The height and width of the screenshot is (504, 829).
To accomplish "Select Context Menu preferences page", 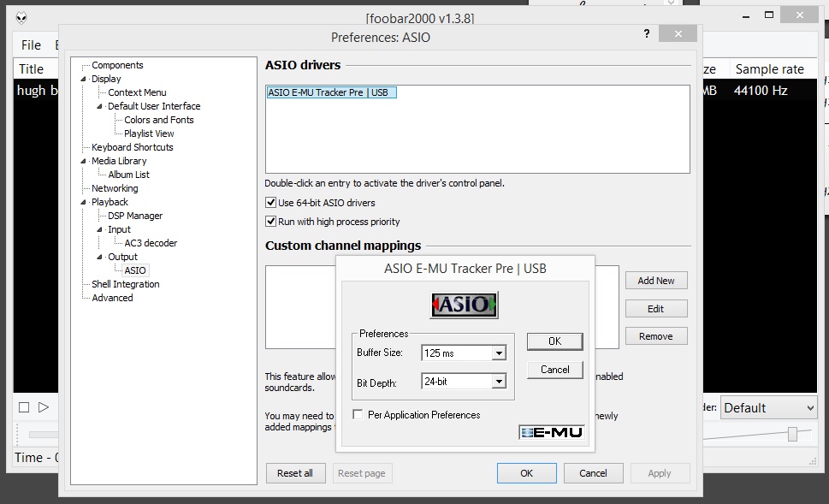I will point(137,92).
